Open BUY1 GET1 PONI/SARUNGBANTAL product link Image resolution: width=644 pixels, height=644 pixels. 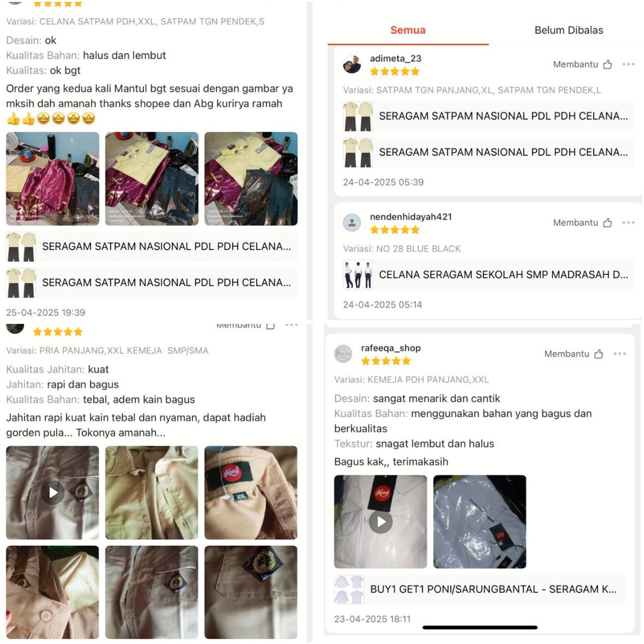480,589
